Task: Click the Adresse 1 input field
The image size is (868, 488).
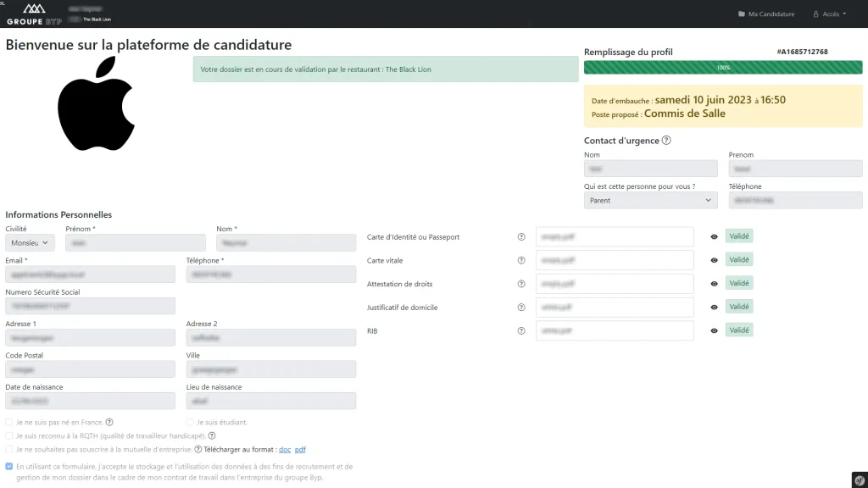Action: (x=90, y=337)
